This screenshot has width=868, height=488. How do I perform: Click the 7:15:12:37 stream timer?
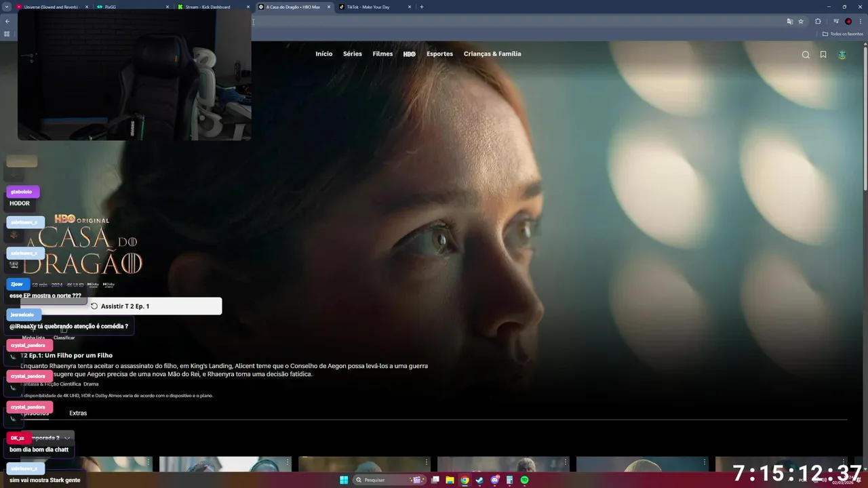[797, 473]
